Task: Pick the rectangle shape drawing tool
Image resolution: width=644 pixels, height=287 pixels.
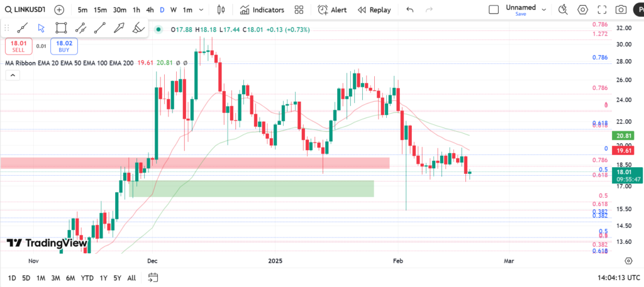Action: tap(60, 28)
